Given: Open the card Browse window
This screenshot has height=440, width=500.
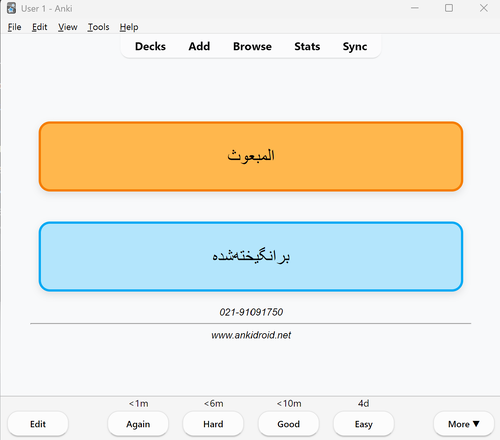Looking at the screenshot, I should (x=252, y=46).
